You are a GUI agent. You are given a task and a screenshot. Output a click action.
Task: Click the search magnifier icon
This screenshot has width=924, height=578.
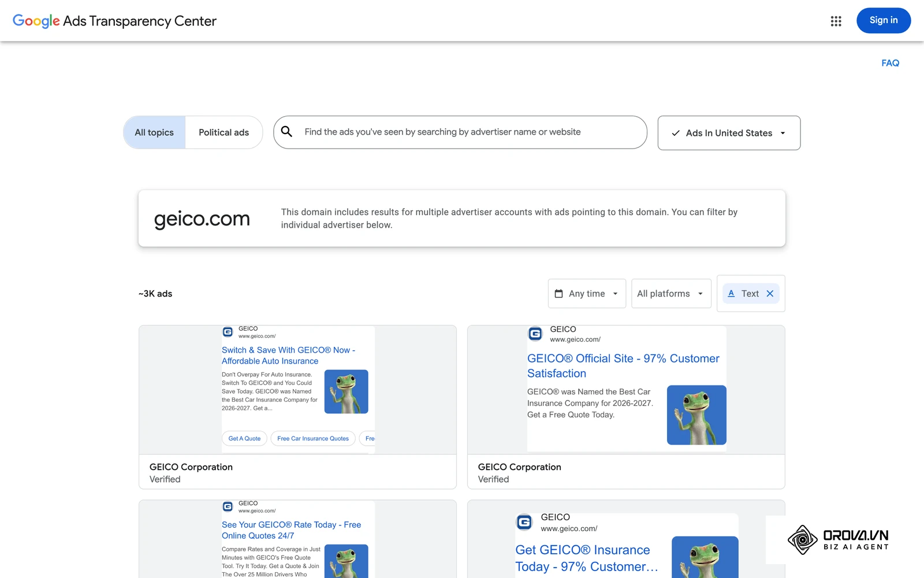coord(286,132)
